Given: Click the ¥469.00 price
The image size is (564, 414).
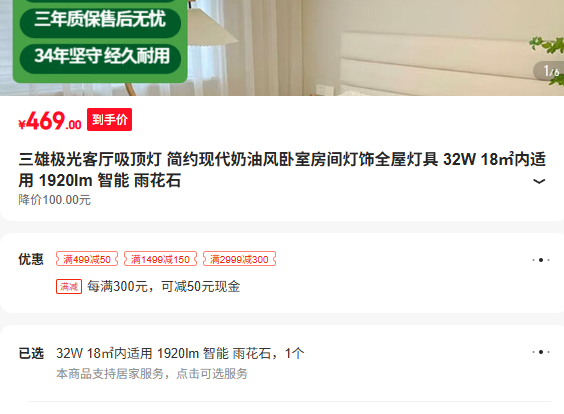Looking at the screenshot, I should point(50,121).
